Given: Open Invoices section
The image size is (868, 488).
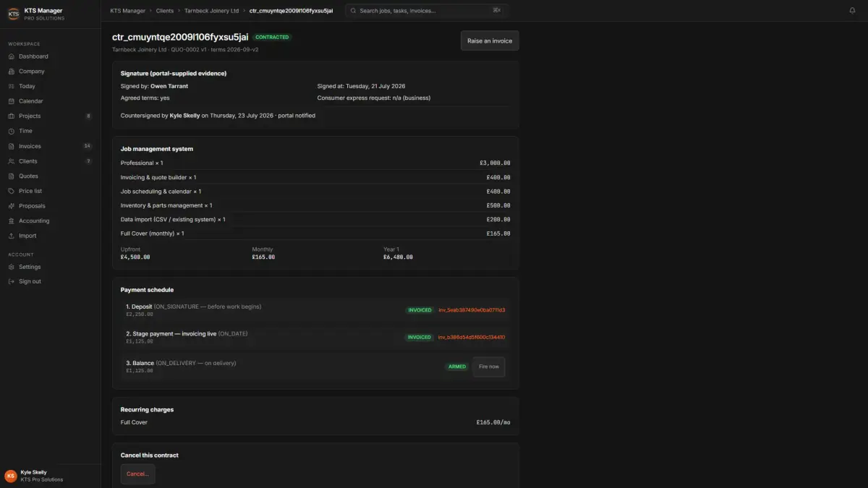Looking at the screenshot, I should point(50,146).
